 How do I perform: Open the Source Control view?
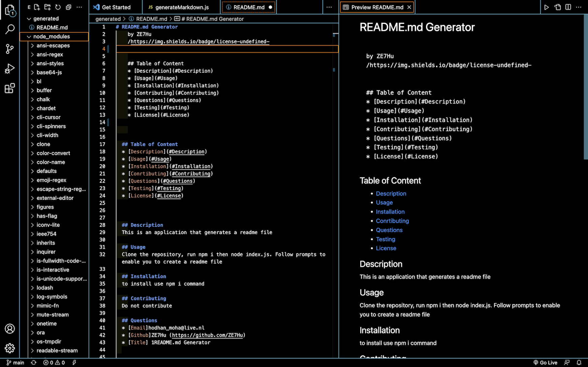(10, 49)
